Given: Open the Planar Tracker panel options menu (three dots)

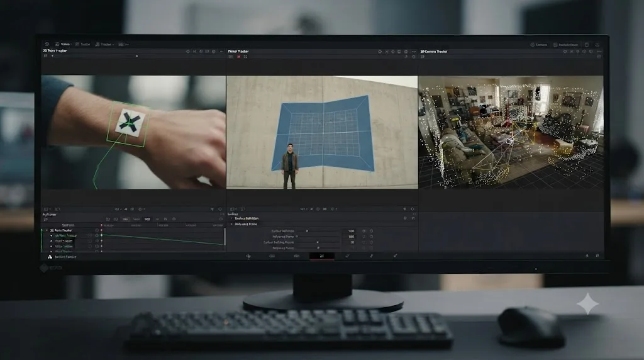Looking at the screenshot, I should click(414, 52).
